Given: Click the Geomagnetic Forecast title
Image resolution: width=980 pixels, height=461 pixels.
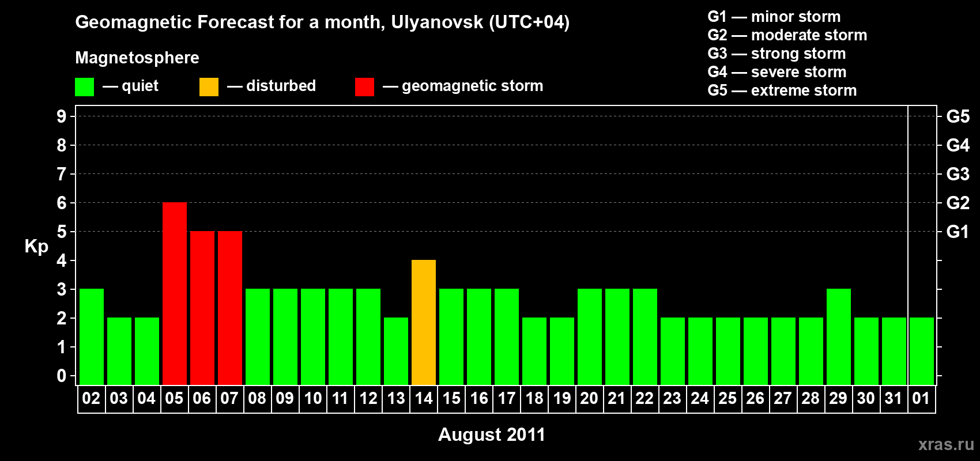Looking at the screenshot, I should 322,22.
